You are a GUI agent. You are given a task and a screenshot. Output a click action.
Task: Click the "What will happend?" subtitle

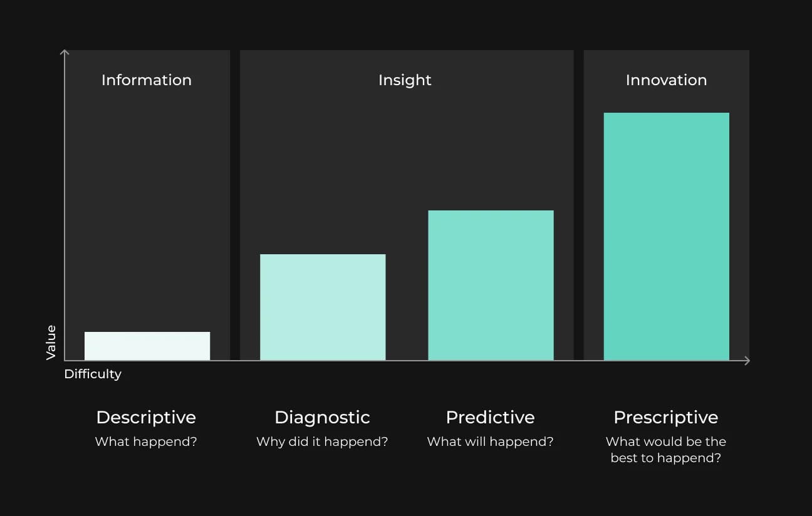coord(490,441)
